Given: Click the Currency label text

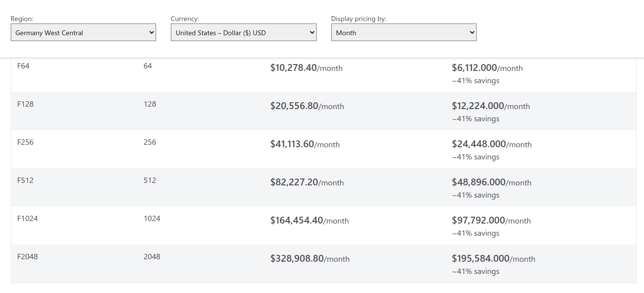Looking at the screenshot, I should [x=185, y=19].
